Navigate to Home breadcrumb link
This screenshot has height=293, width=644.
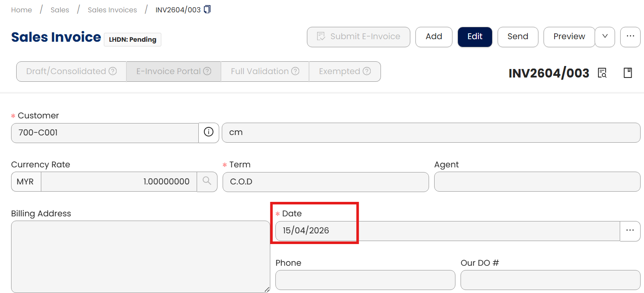tap(21, 10)
